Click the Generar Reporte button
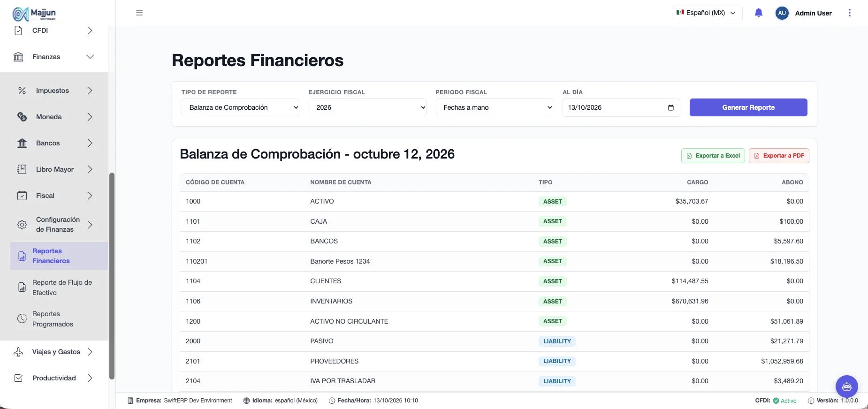 (748, 107)
